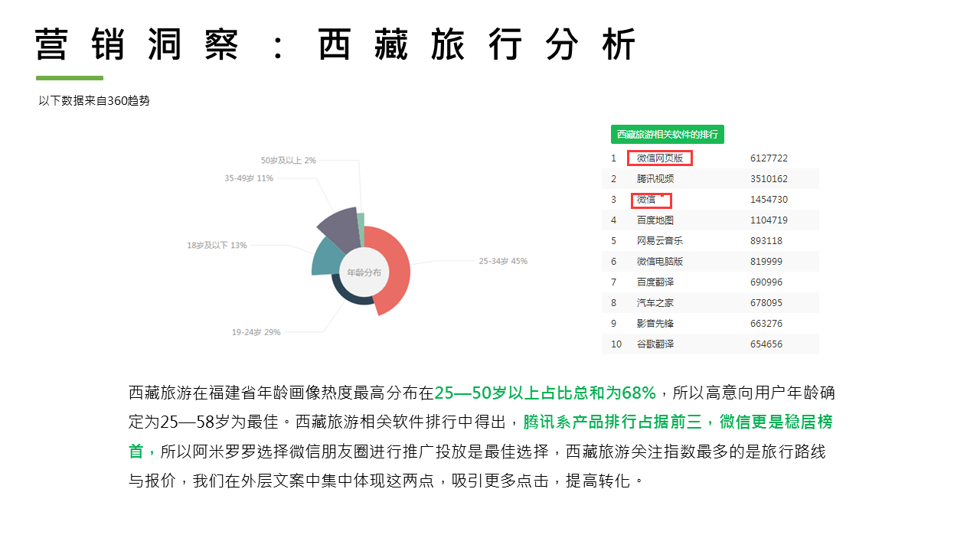Click the 50岁及以上 2% chart label
Screen dimensions: 980x551
pyautogui.click(x=289, y=161)
